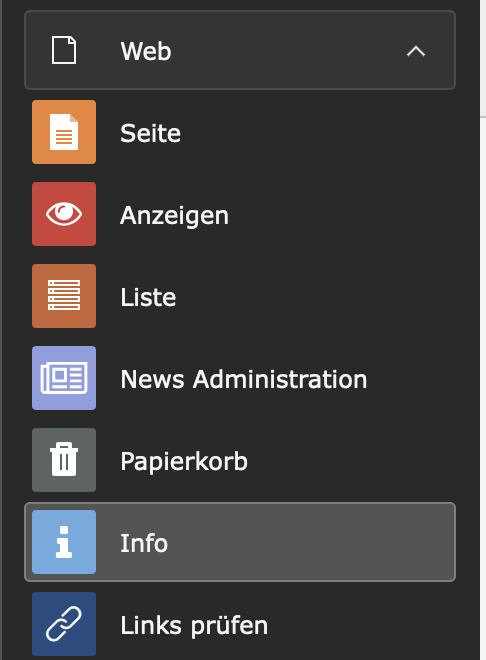The height and width of the screenshot is (660, 486).
Task: Collapse the Web group using the chevron
Action: point(416,51)
